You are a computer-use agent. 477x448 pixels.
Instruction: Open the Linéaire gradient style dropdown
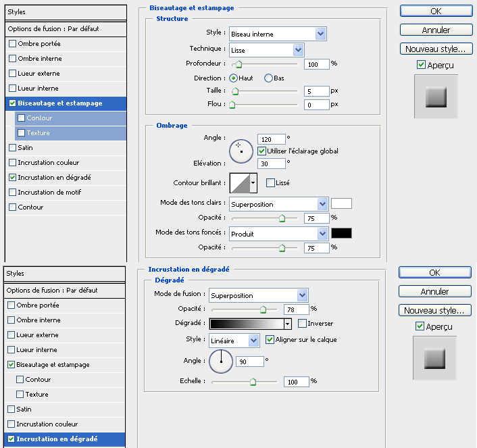point(234,340)
